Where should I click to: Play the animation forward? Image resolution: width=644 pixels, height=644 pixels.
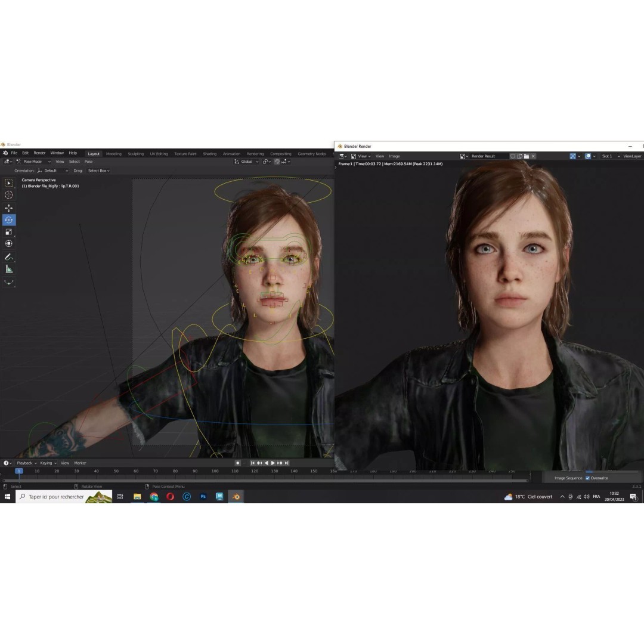[x=273, y=463]
